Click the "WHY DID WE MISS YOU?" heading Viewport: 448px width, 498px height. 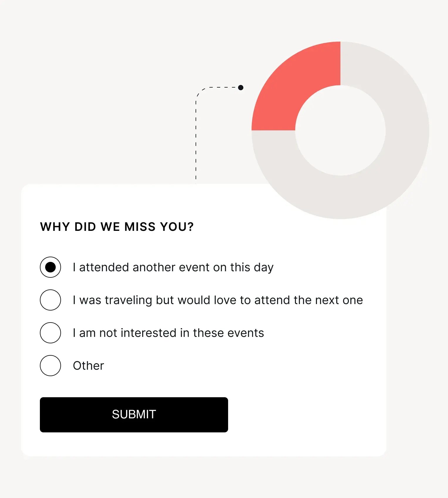[x=117, y=226]
